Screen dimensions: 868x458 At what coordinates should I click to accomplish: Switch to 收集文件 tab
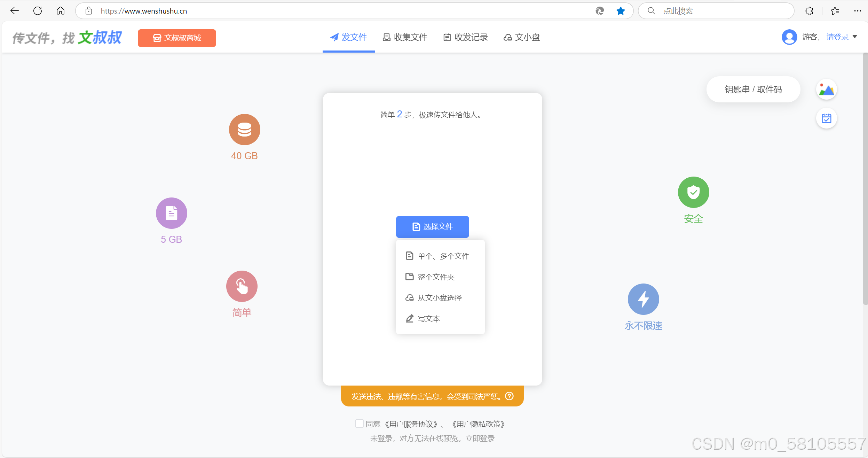click(405, 37)
